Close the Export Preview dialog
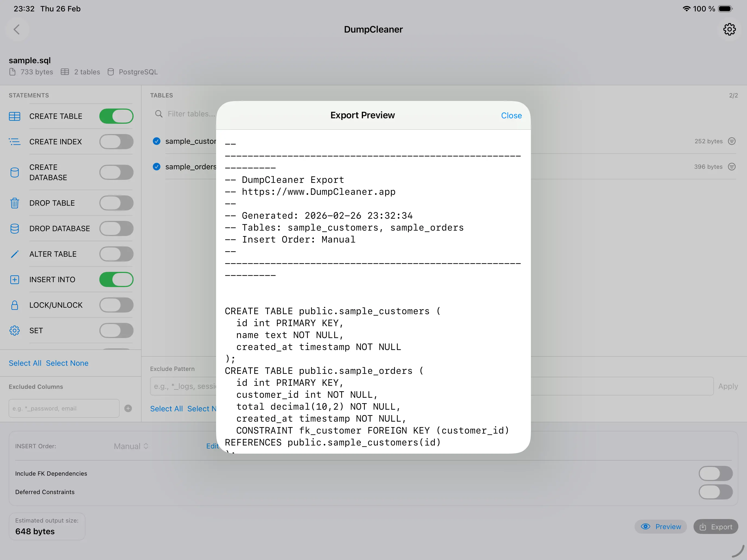The height and width of the screenshot is (560, 747). pyautogui.click(x=511, y=115)
